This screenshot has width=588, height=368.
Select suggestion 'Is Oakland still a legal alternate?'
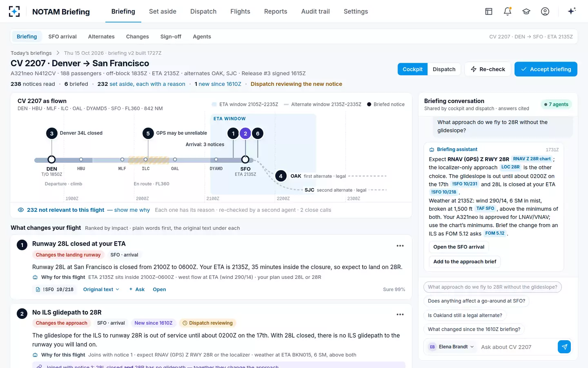[465, 315]
